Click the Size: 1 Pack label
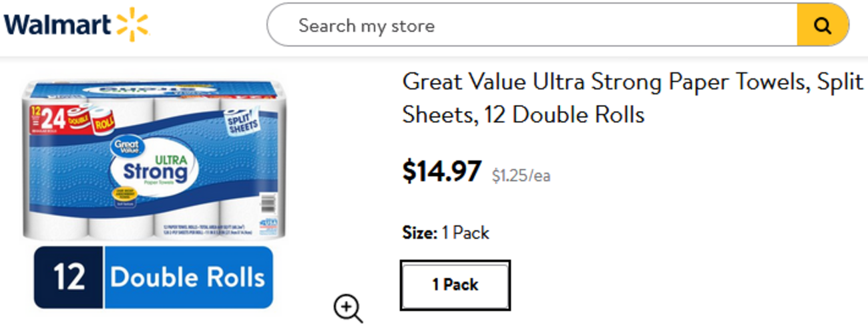 point(445,233)
